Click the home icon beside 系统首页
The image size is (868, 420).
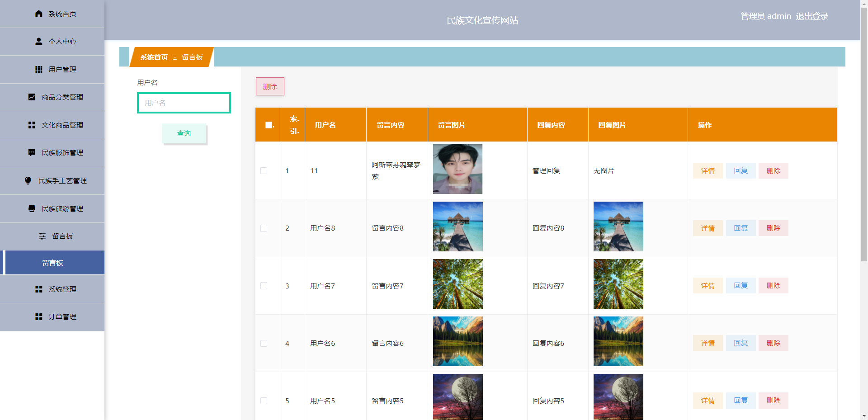[x=39, y=14]
